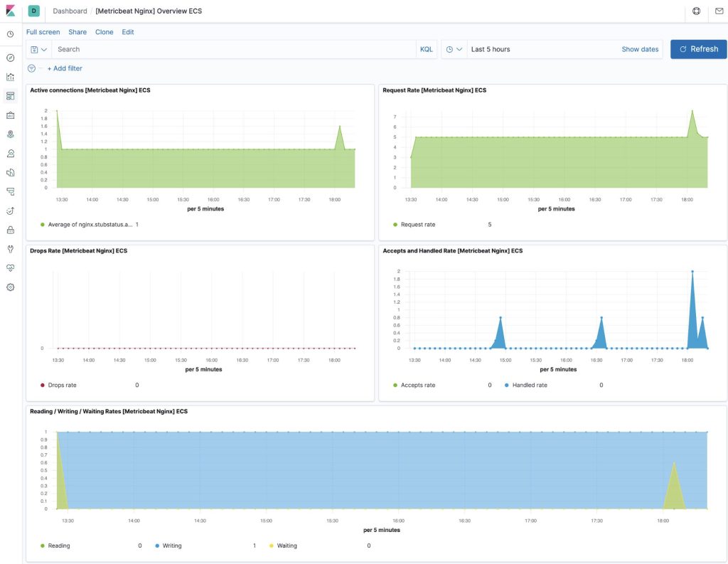Image resolution: width=728 pixels, height=564 pixels.
Task: Click + Add filter
Action: click(x=65, y=68)
